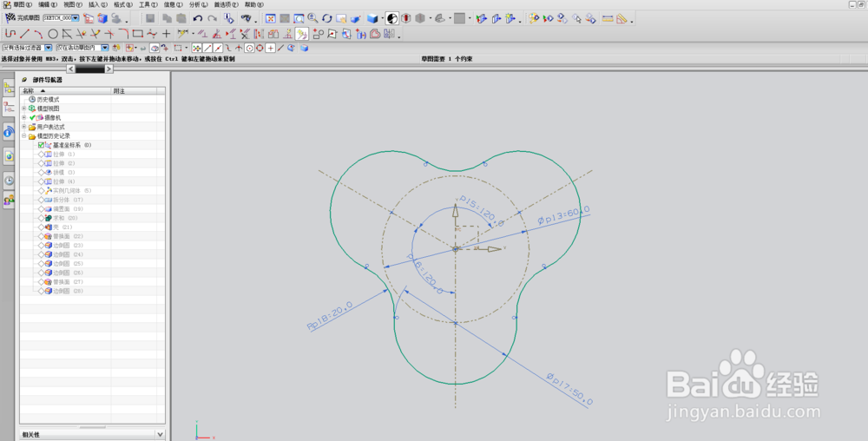Viewport: 868px width, 441px height.
Task: Open the 帮助 (Help) menu
Action: pyautogui.click(x=254, y=4)
